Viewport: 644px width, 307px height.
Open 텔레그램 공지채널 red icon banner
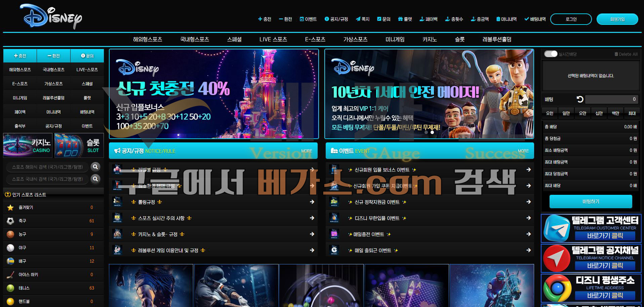click(591, 258)
